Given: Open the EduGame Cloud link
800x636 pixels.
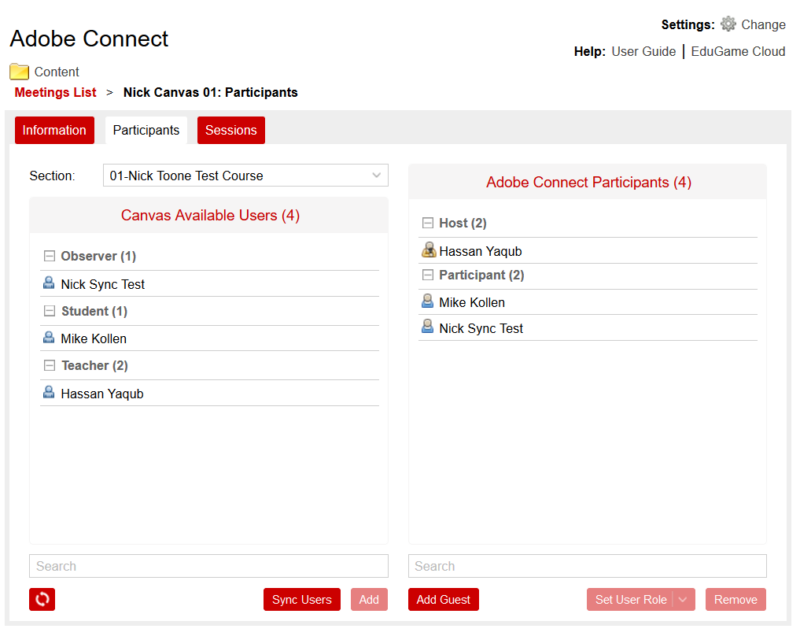Looking at the screenshot, I should 738,52.
